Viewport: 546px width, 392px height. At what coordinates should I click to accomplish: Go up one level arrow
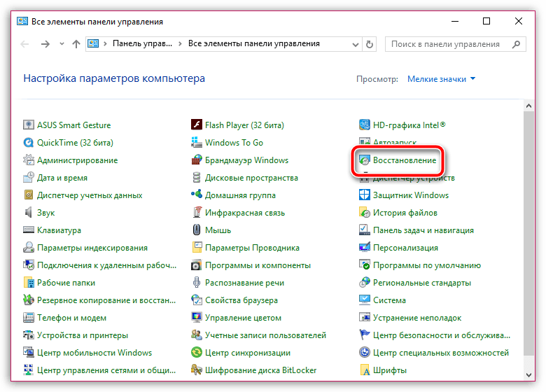pos(76,44)
